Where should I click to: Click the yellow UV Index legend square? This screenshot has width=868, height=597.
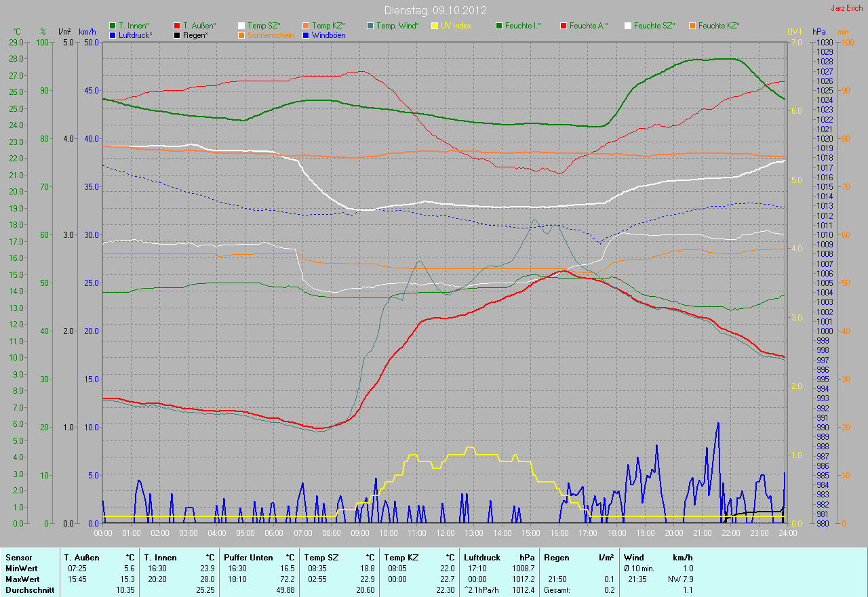click(x=435, y=26)
